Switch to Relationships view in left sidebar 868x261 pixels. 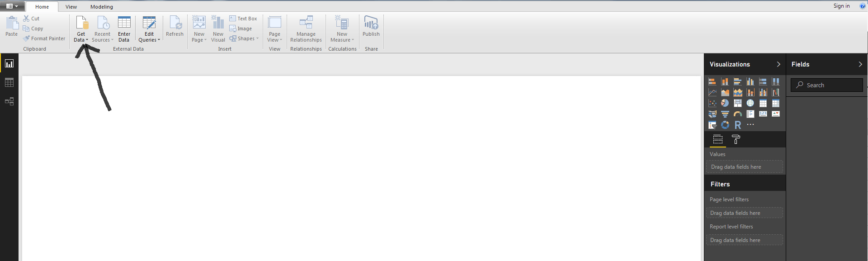[9, 101]
